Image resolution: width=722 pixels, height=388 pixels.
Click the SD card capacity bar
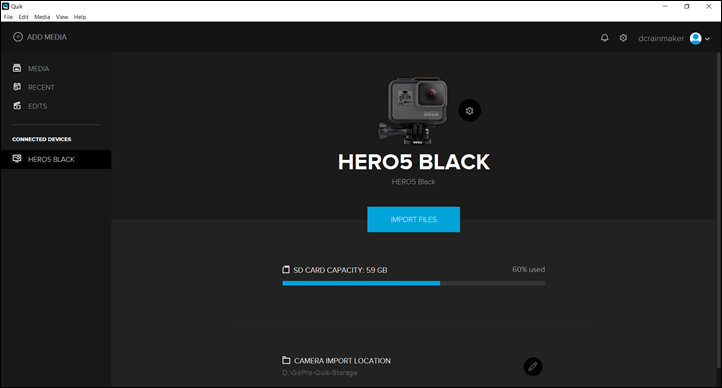tap(413, 284)
